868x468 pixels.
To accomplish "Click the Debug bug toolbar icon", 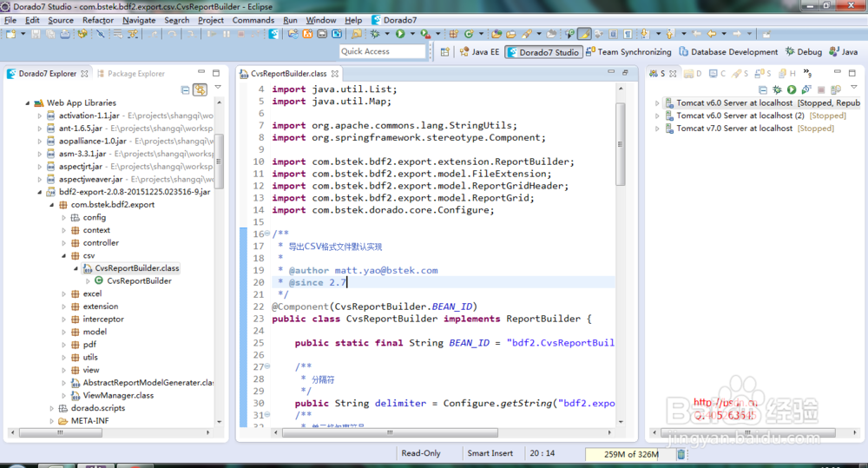I will click(375, 34).
